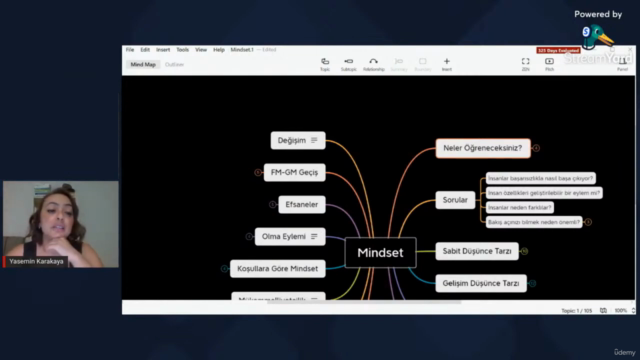The width and height of the screenshot is (640, 360).
Task: Click the 100% zoom value
Action: (x=621, y=311)
